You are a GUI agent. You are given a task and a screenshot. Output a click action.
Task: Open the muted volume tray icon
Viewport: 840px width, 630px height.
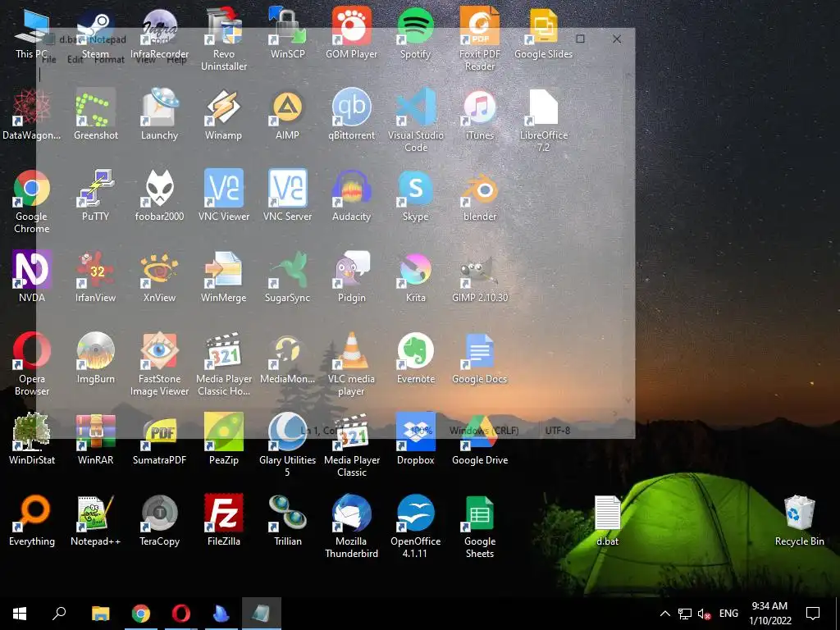[x=704, y=614]
